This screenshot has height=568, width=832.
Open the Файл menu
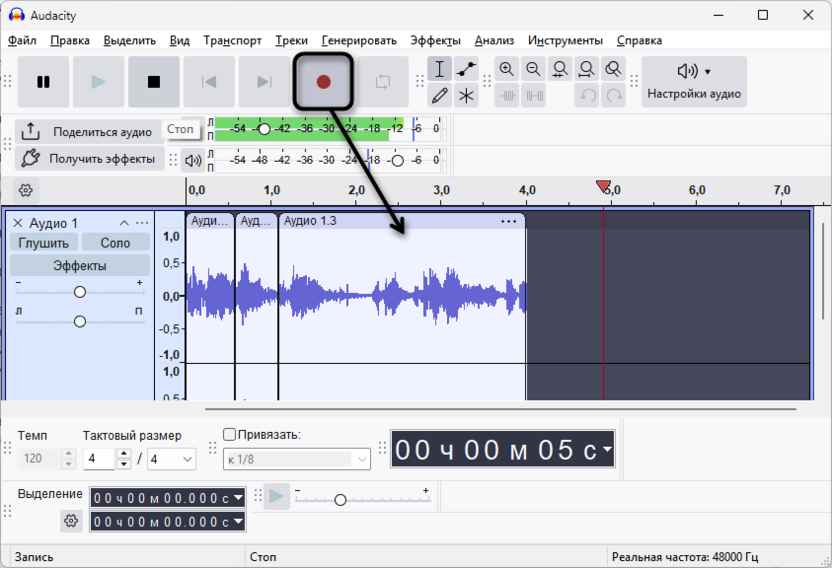click(x=22, y=40)
